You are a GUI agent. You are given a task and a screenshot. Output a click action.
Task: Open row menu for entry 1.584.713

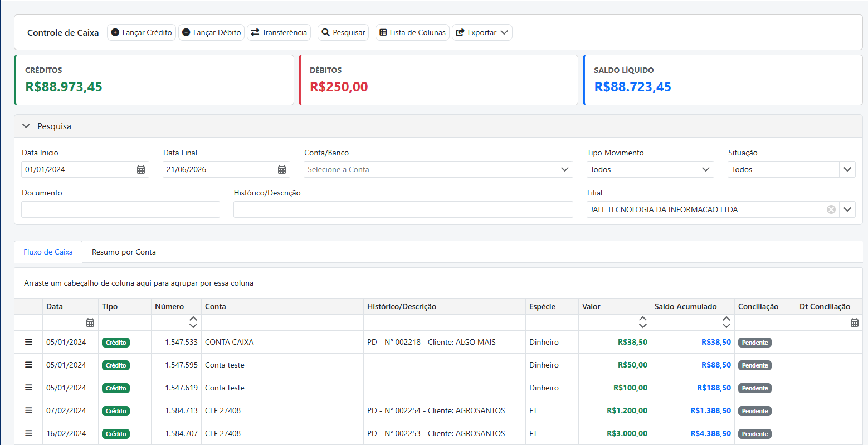(28, 410)
